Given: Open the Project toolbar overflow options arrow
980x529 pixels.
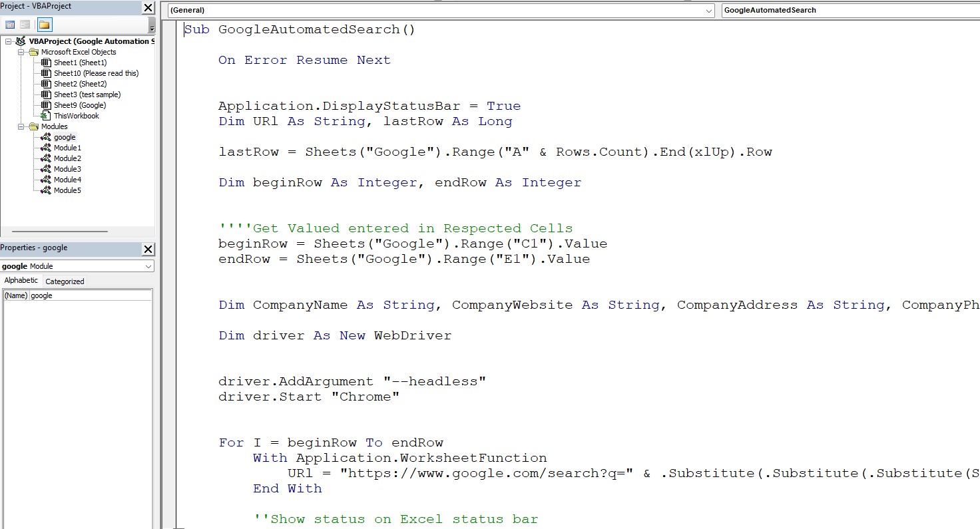Looking at the screenshot, I should pos(152,25).
